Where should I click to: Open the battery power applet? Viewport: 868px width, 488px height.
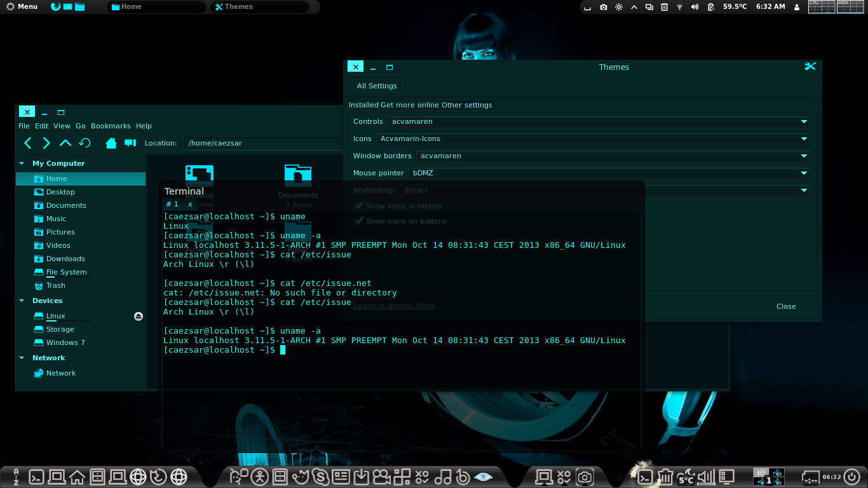pyautogui.click(x=710, y=7)
